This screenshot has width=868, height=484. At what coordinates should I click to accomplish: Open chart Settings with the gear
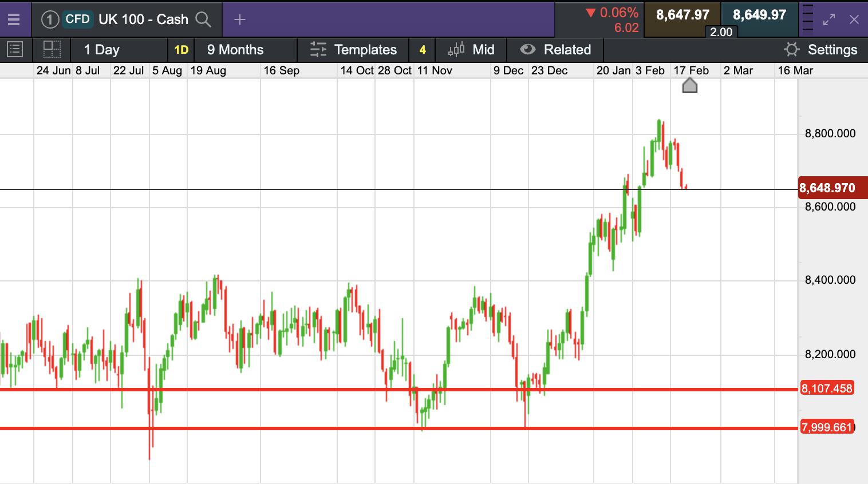point(820,50)
